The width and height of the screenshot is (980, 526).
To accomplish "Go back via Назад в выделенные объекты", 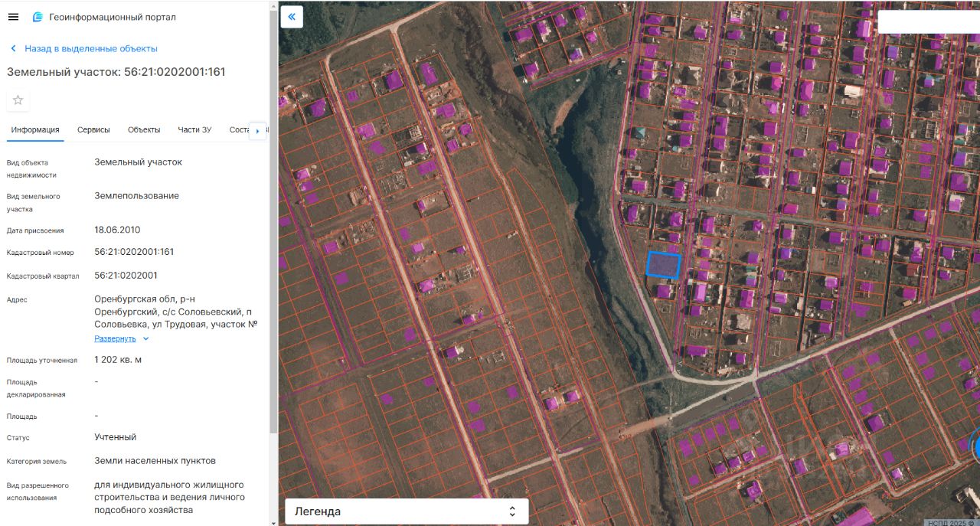I will click(x=83, y=48).
